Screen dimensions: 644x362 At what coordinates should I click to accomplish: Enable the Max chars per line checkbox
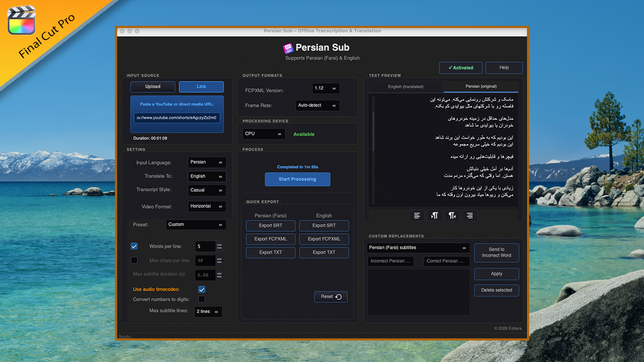click(x=134, y=260)
